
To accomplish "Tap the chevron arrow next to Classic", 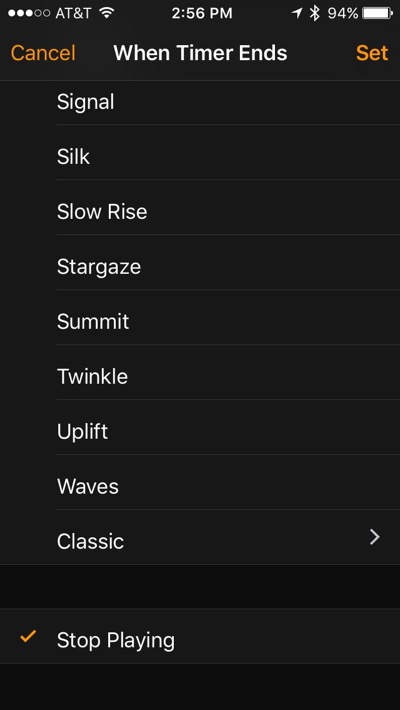I will (x=375, y=537).
